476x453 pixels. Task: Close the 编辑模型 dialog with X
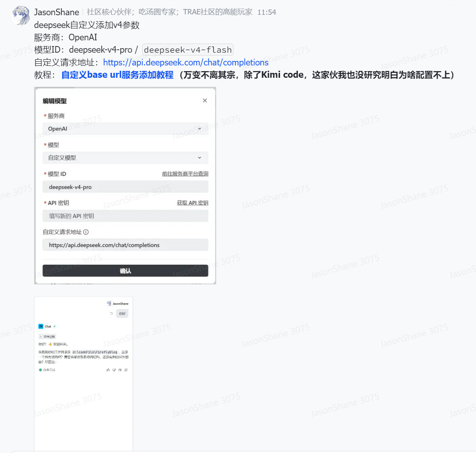pos(205,101)
